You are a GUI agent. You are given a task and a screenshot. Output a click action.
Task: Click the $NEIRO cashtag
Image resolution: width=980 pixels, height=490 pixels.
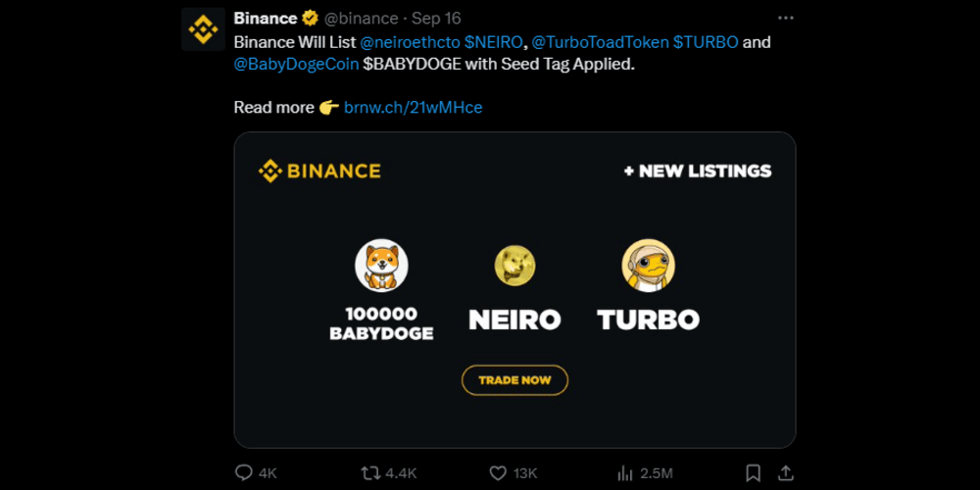coord(493,42)
